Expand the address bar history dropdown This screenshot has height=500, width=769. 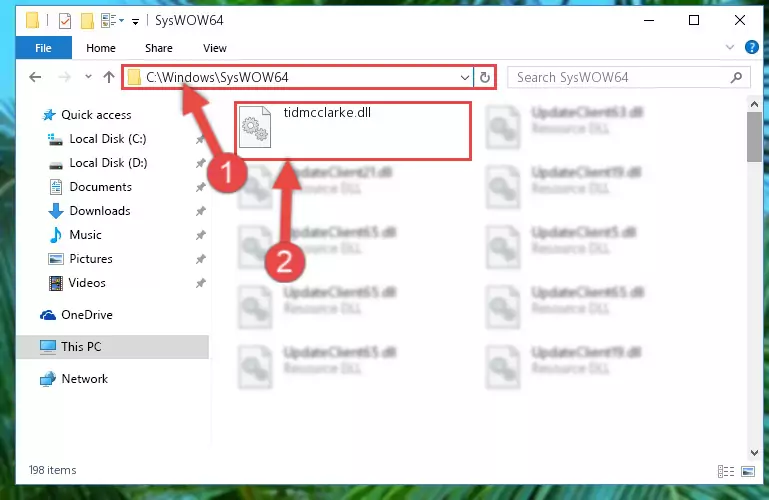click(464, 77)
